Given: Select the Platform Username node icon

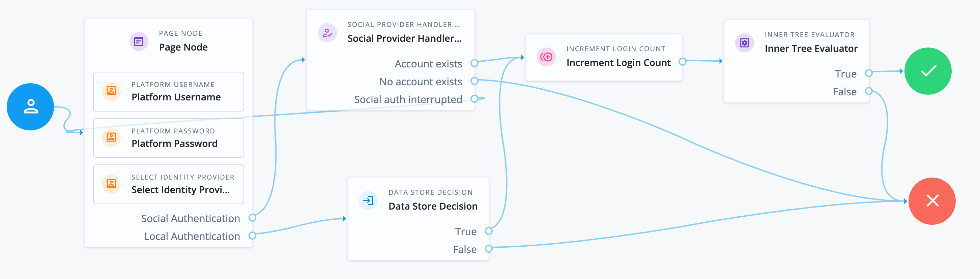Looking at the screenshot, I should [x=111, y=91].
